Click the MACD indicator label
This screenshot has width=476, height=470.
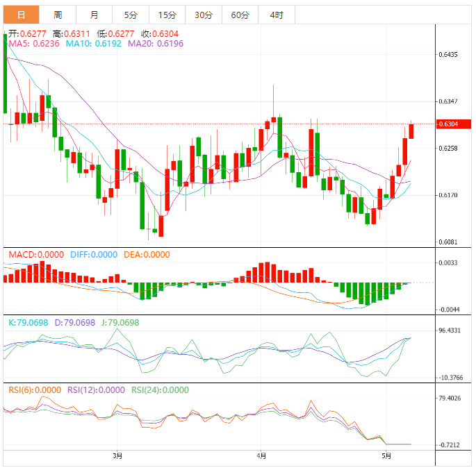[36, 255]
